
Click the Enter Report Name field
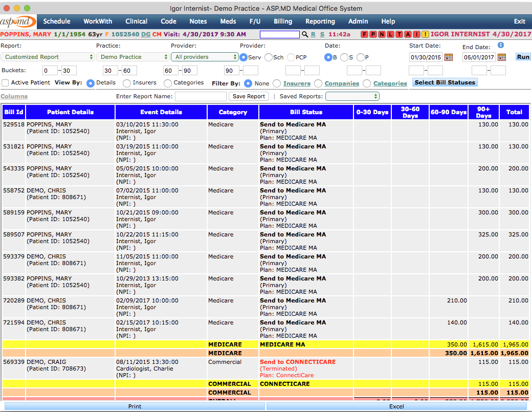click(201, 96)
